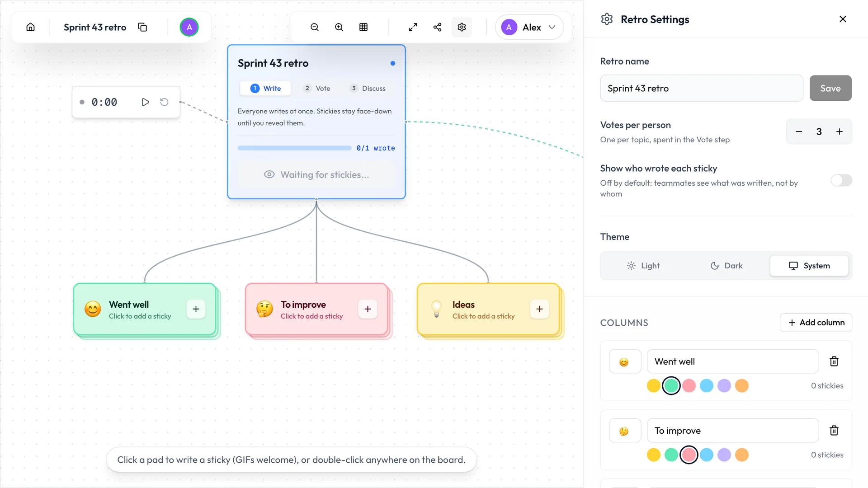
Task: Add a sticky to Went well pad
Action: point(196,309)
